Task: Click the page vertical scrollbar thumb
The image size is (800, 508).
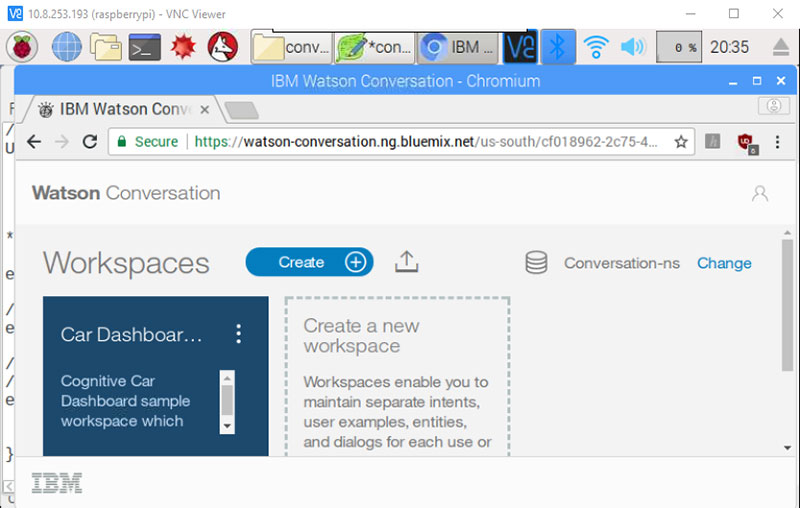Action: [x=787, y=305]
